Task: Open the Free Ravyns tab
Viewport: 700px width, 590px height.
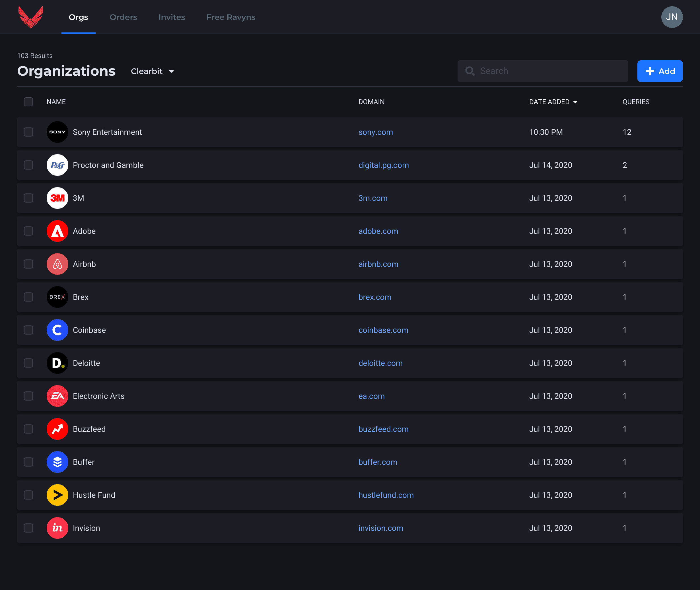Action: [x=230, y=17]
